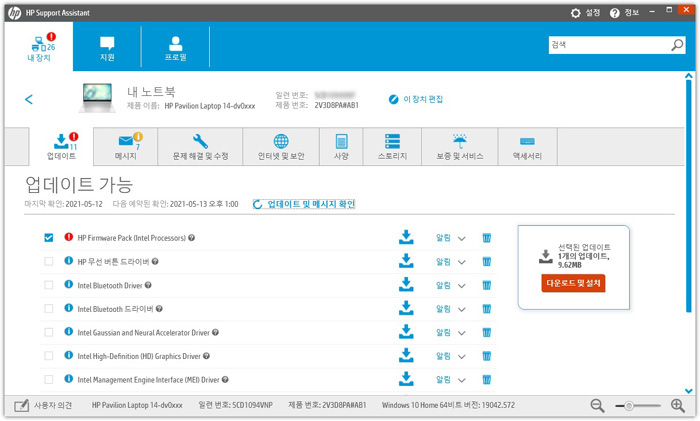Click the 이 장치 편집 edit link

416,99
